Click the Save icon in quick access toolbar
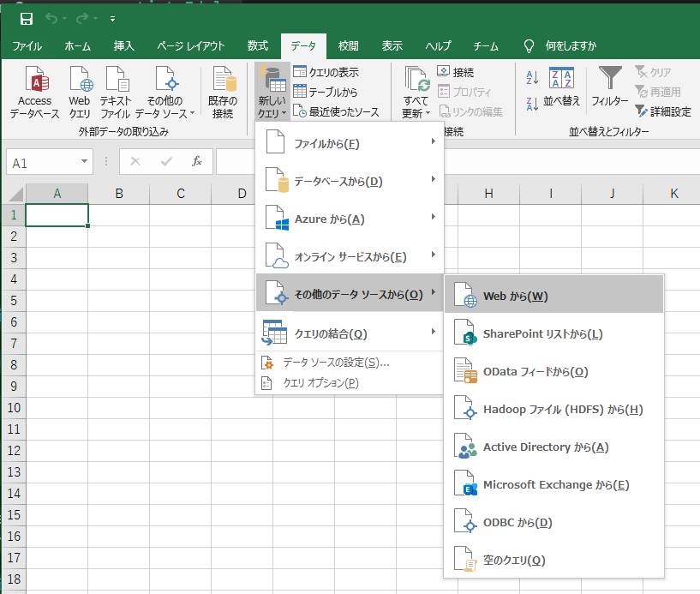The image size is (700, 594). tap(27, 19)
